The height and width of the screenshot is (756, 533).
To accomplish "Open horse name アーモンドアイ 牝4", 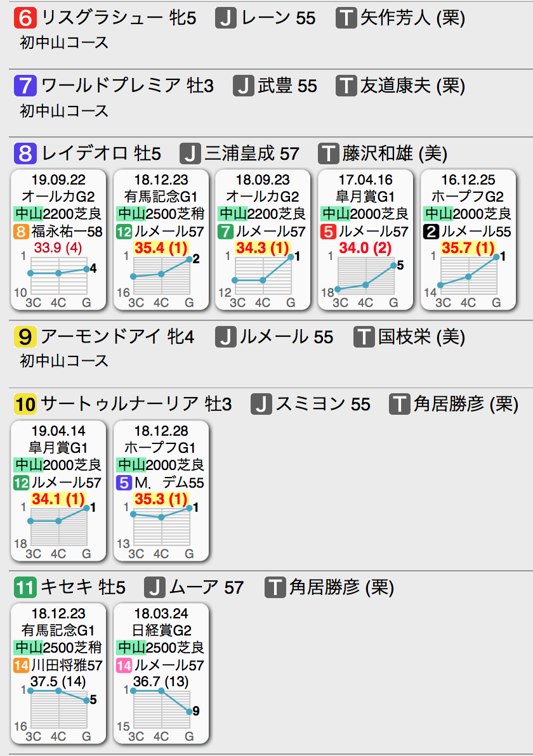I will pyautogui.click(x=117, y=337).
